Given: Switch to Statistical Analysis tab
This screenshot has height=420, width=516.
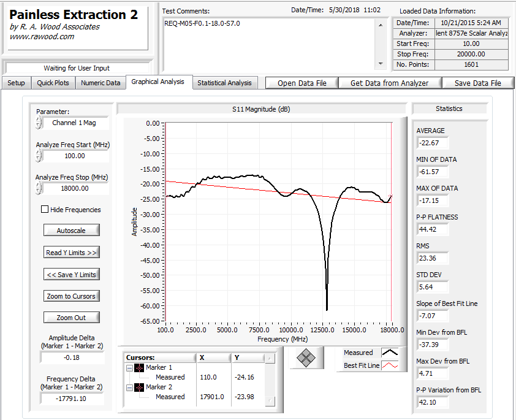Looking at the screenshot, I should coord(224,83).
